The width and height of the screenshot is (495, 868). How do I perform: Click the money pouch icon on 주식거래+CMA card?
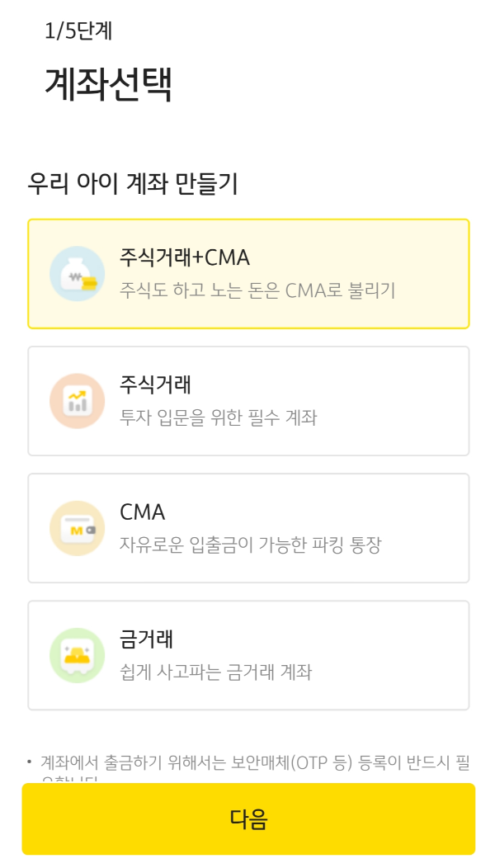[x=78, y=272]
